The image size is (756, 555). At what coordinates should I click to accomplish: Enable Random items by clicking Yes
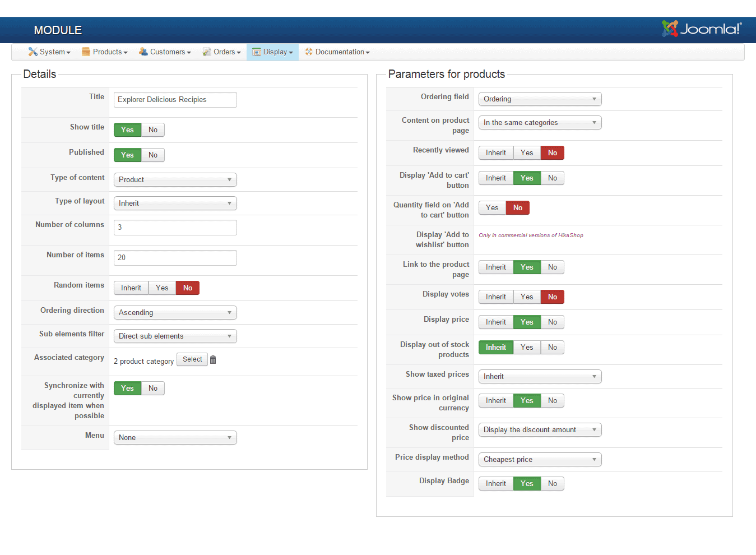click(x=162, y=288)
